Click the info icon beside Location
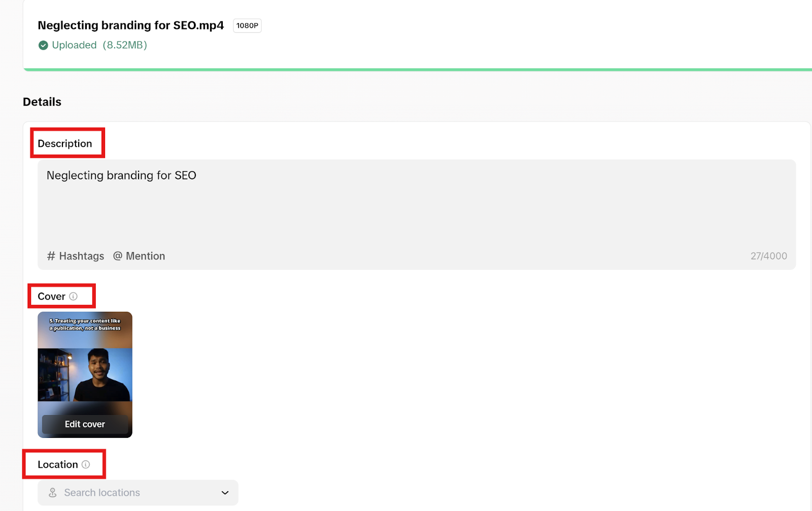Image resolution: width=812 pixels, height=511 pixels. (x=86, y=464)
